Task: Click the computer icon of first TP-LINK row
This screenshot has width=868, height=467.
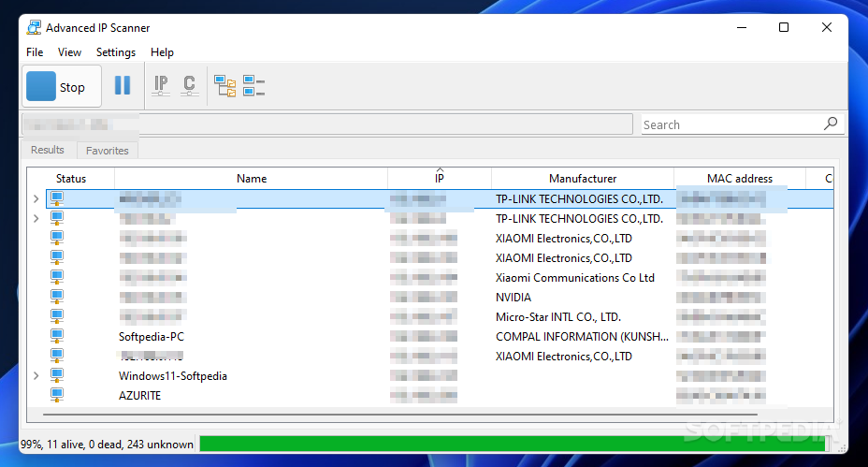Action: (x=56, y=198)
